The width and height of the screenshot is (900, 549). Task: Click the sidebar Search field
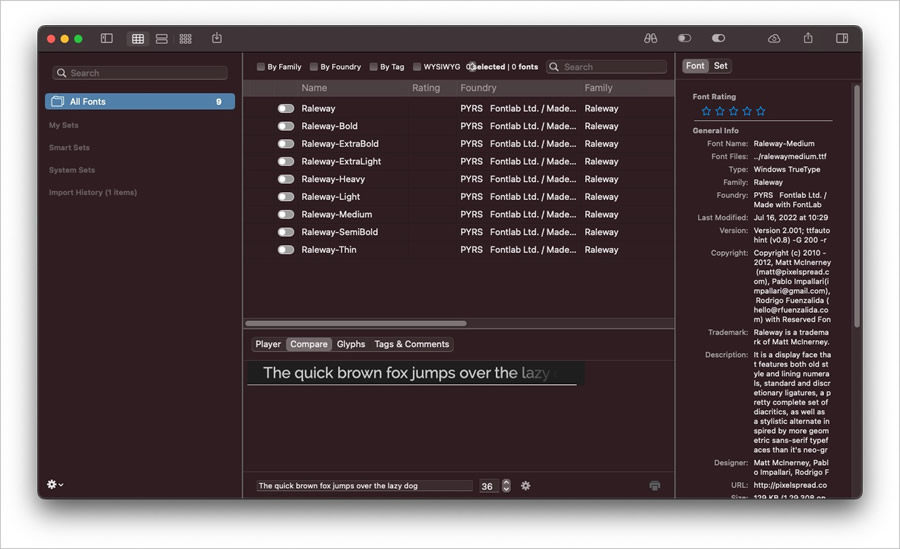(140, 73)
